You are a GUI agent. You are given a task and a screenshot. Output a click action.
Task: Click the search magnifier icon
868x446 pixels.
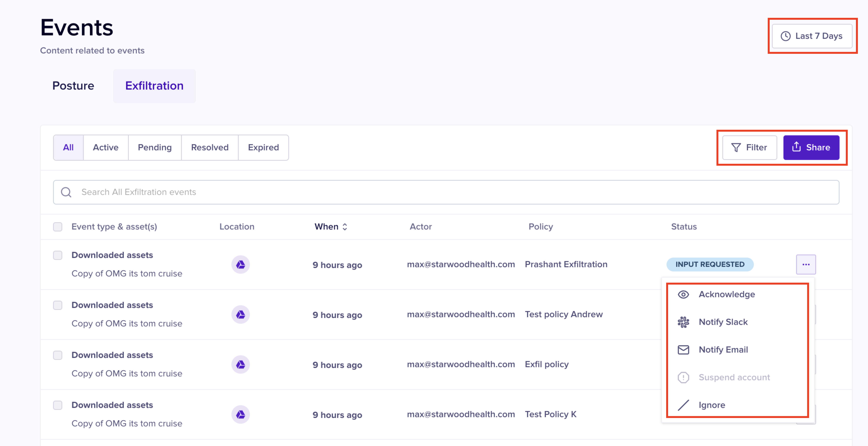tap(66, 192)
